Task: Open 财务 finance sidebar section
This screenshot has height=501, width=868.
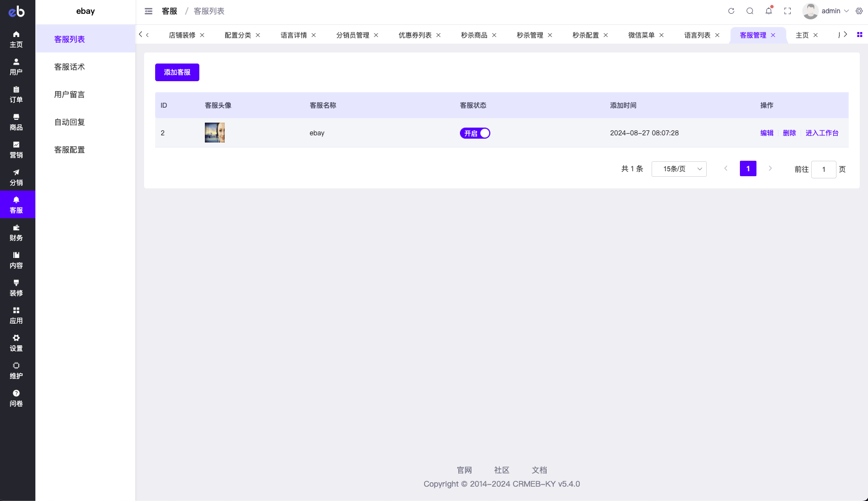Action: [x=16, y=233]
